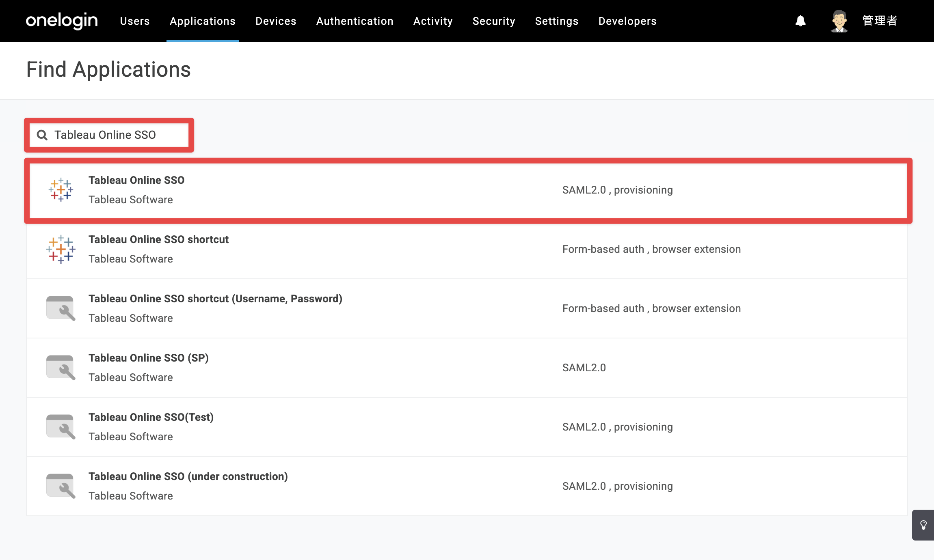Click wrench icon for under construction app

pos(61,486)
